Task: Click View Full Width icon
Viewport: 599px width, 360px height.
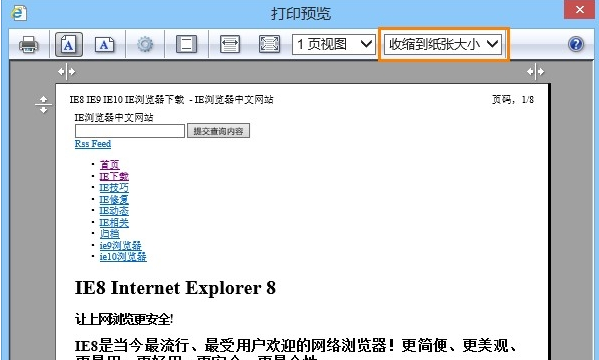Action: (230, 44)
